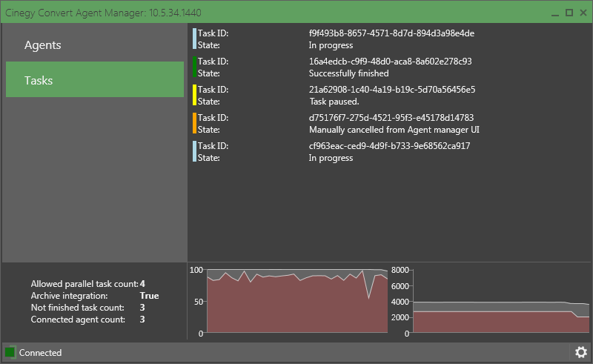Open the settings gear icon
The width and height of the screenshot is (593, 364).
[x=581, y=352]
